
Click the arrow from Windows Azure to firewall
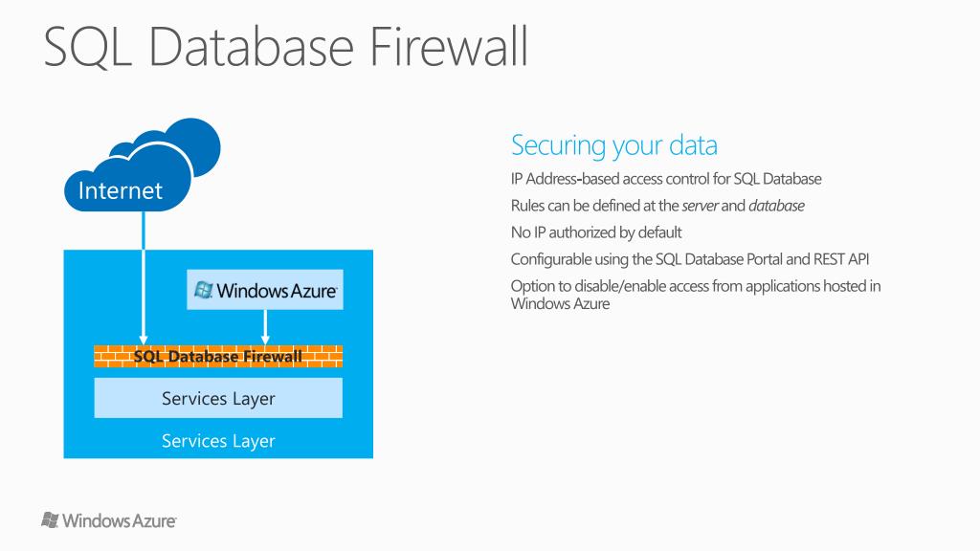(265, 327)
